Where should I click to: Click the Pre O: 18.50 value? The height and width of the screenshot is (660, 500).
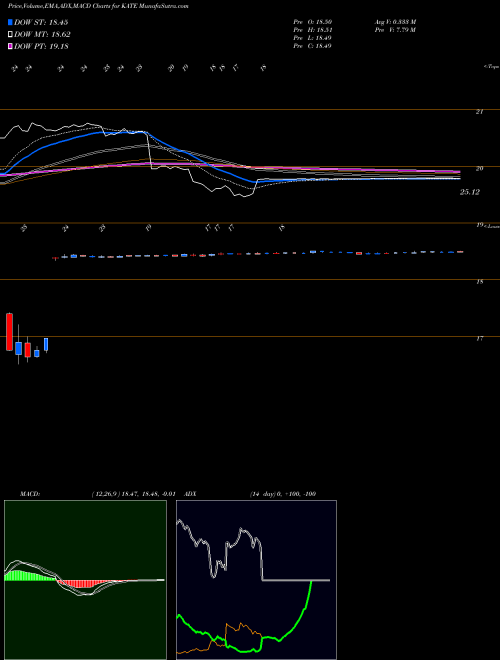[312, 22]
